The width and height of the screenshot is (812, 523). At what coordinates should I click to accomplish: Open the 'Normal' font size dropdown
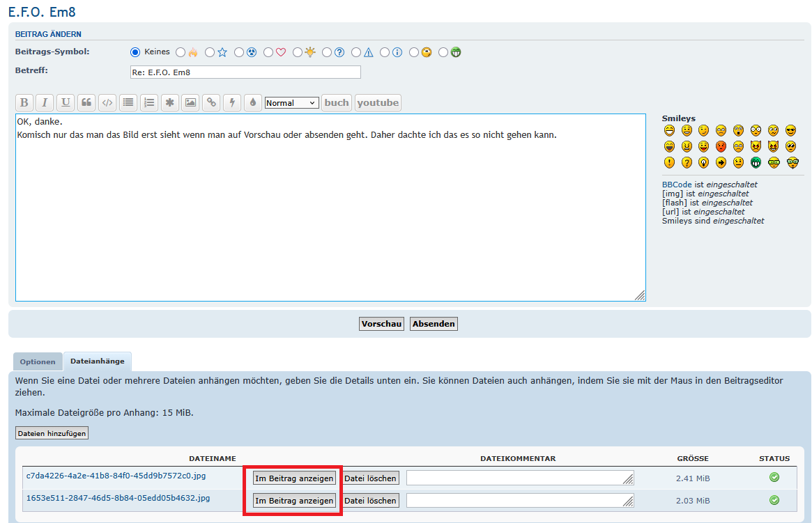click(x=291, y=103)
